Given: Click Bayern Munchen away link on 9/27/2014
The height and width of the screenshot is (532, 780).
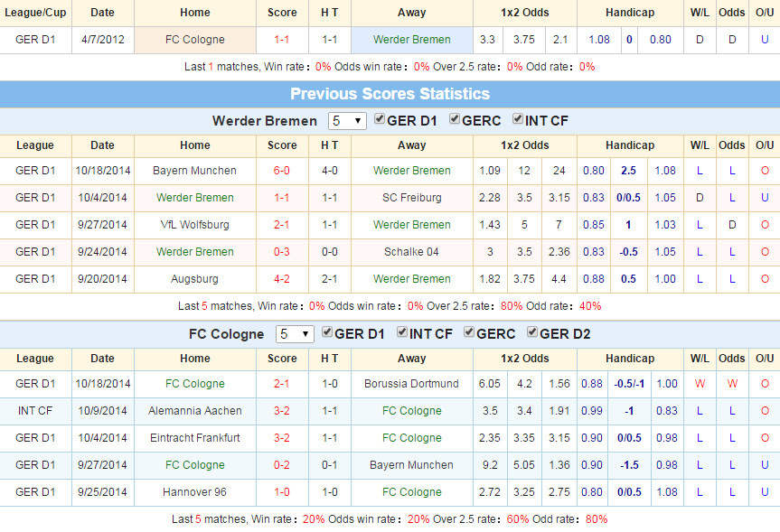Looking at the screenshot, I should tap(411, 465).
